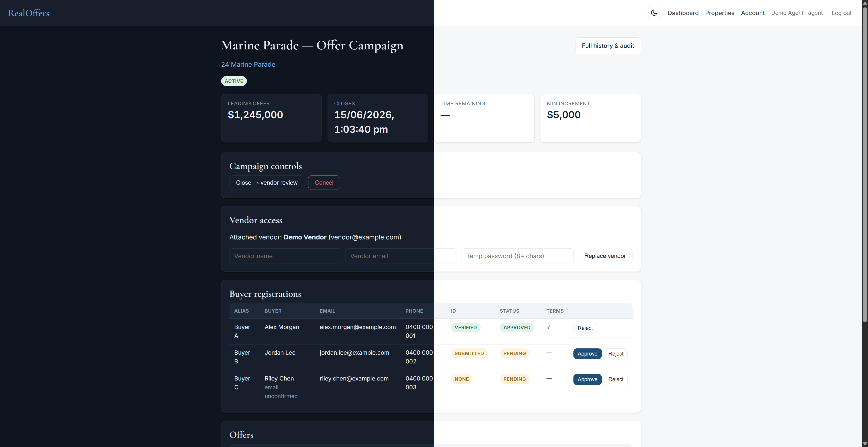Click the Buyer registrations heading
Viewport: 868px width, 447px height.
(265, 294)
